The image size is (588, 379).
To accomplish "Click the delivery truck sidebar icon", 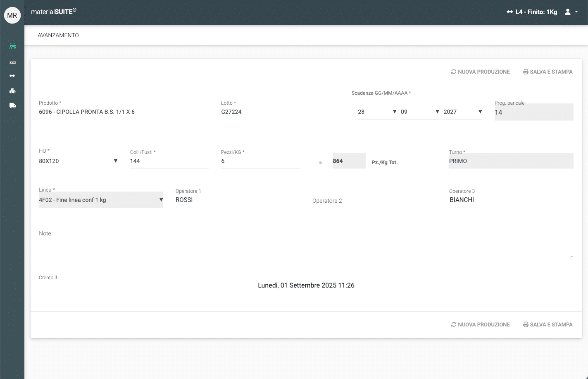I will [x=13, y=106].
